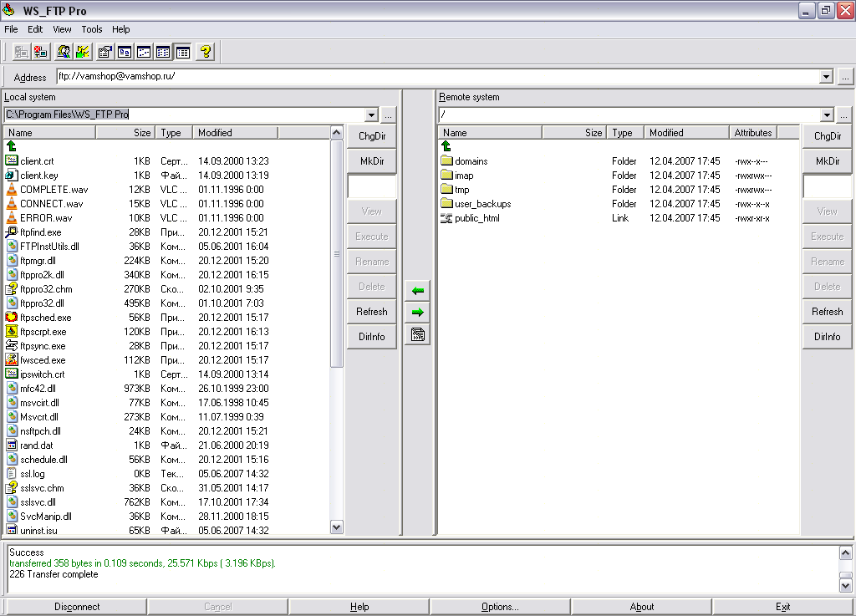The image size is (856, 616).
Task: Sort local files by Size column header
Action: [125, 133]
